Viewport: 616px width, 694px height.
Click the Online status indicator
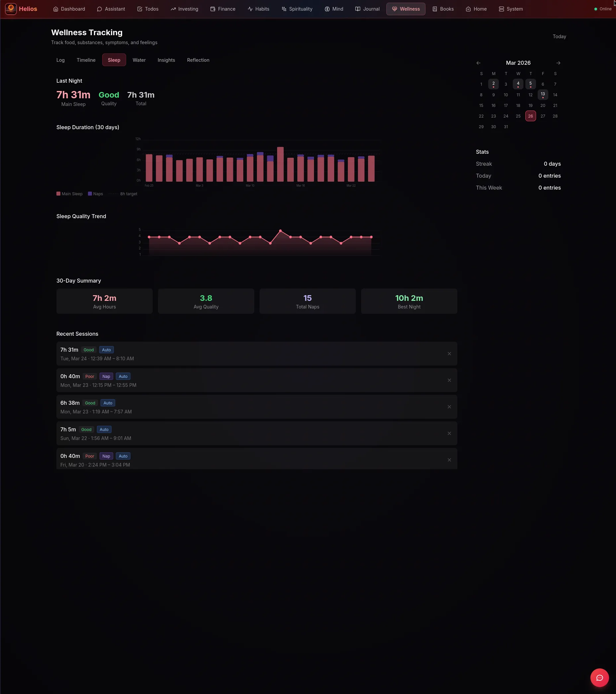[603, 9]
